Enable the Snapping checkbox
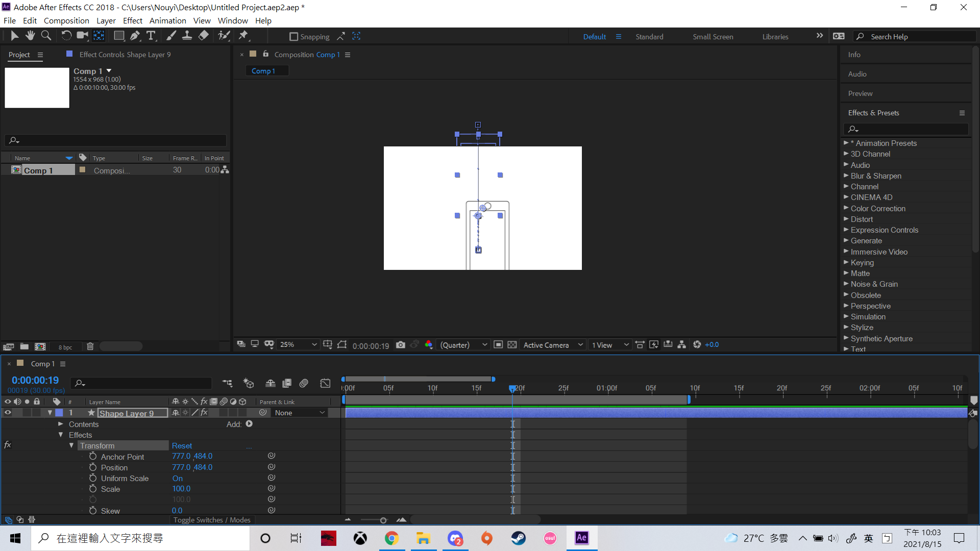 (x=293, y=37)
